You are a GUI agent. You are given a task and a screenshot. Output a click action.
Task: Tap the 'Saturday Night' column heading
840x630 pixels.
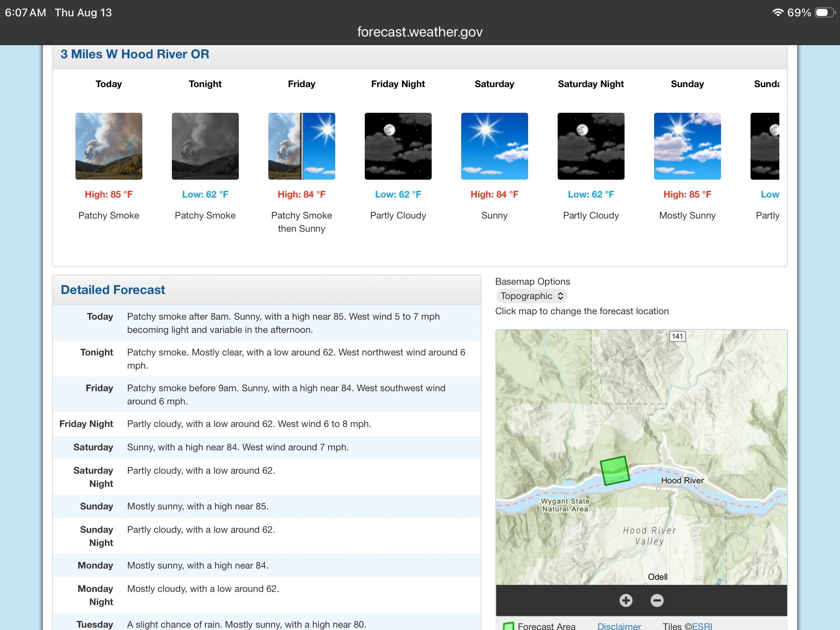(591, 84)
